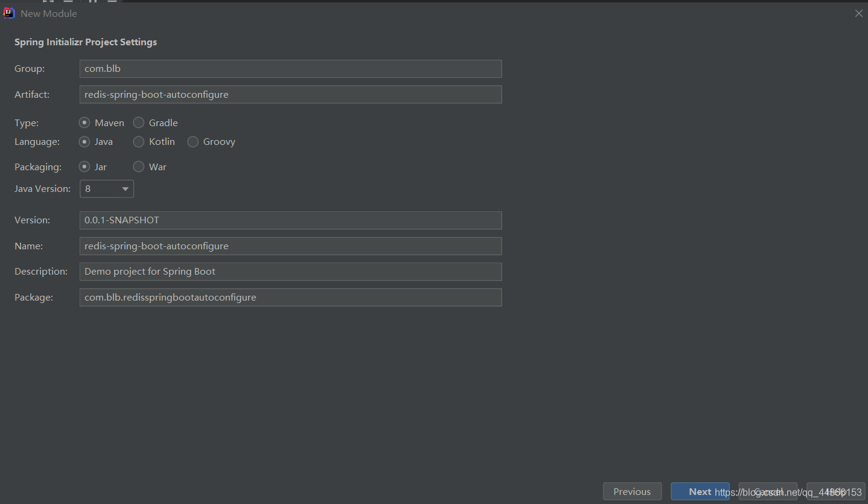Open the Java Version dropdown
Viewport: 868px width, 504px height.
coord(107,189)
